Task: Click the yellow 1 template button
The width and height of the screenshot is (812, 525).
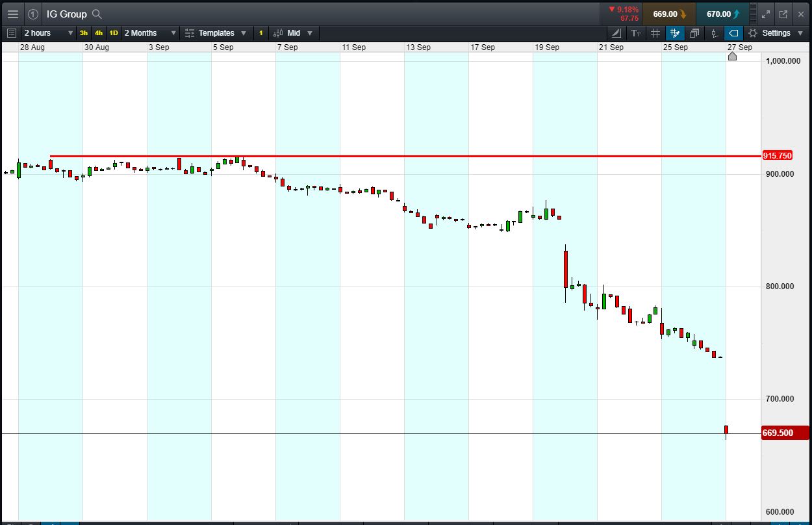Action: [261, 33]
